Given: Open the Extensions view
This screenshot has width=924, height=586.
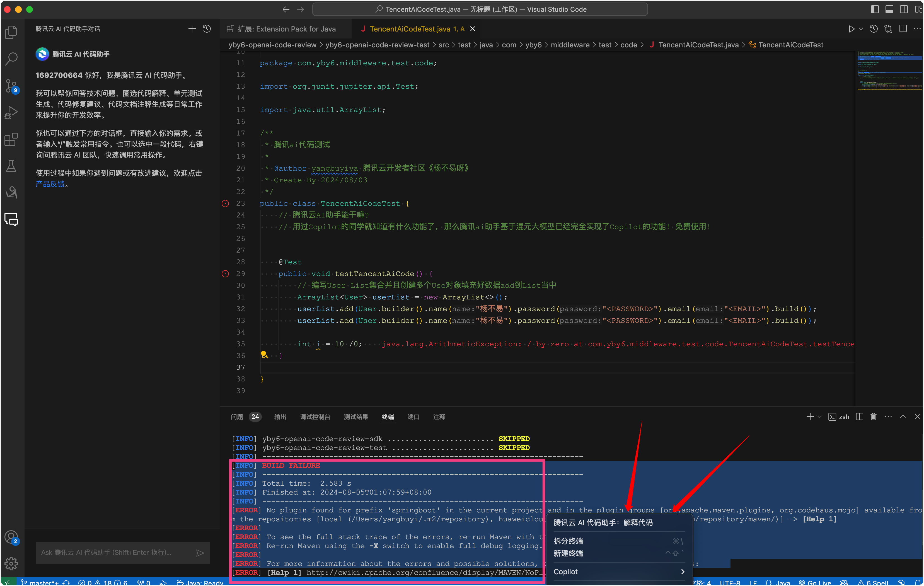Looking at the screenshot, I should click(x=11, y=139).
